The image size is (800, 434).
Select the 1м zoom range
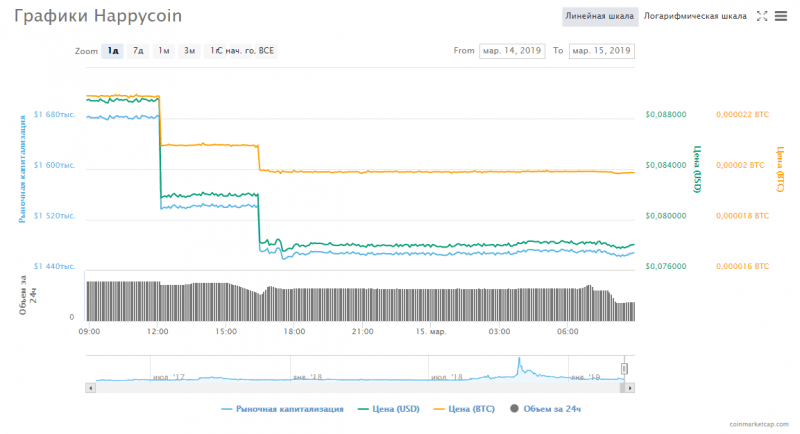[x=163, y=50]
